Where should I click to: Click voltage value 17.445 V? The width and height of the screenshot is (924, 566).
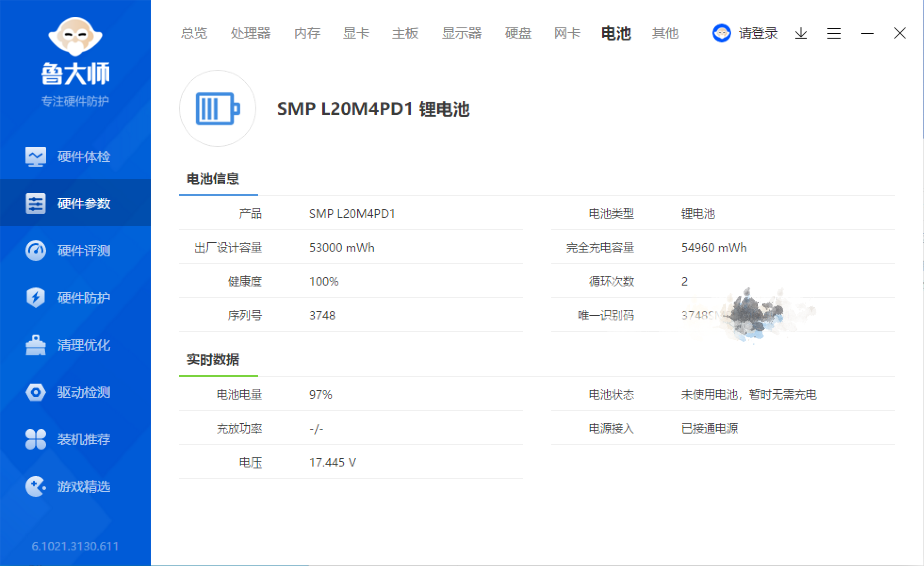(333, 462)
